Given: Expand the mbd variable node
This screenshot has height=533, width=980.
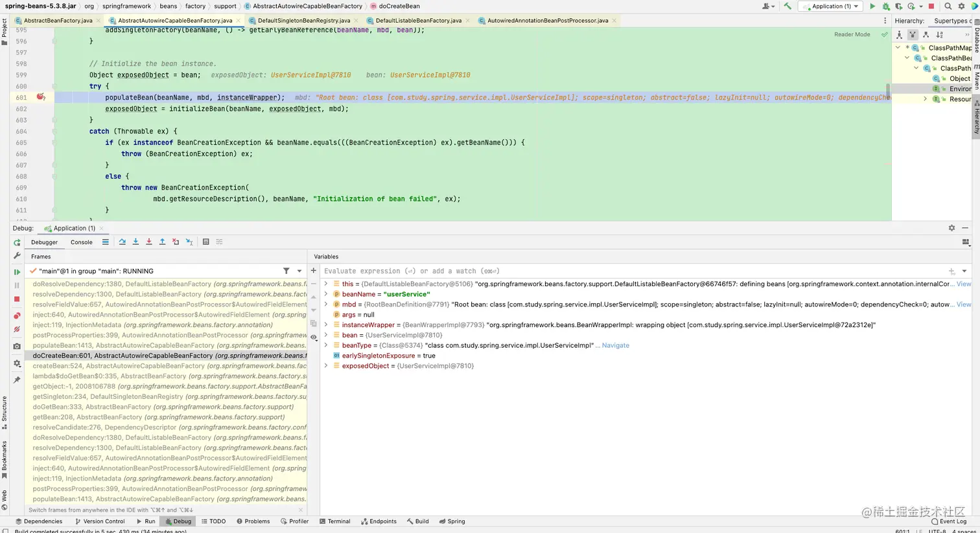Looking at the screenshot, I should [326, 304].
